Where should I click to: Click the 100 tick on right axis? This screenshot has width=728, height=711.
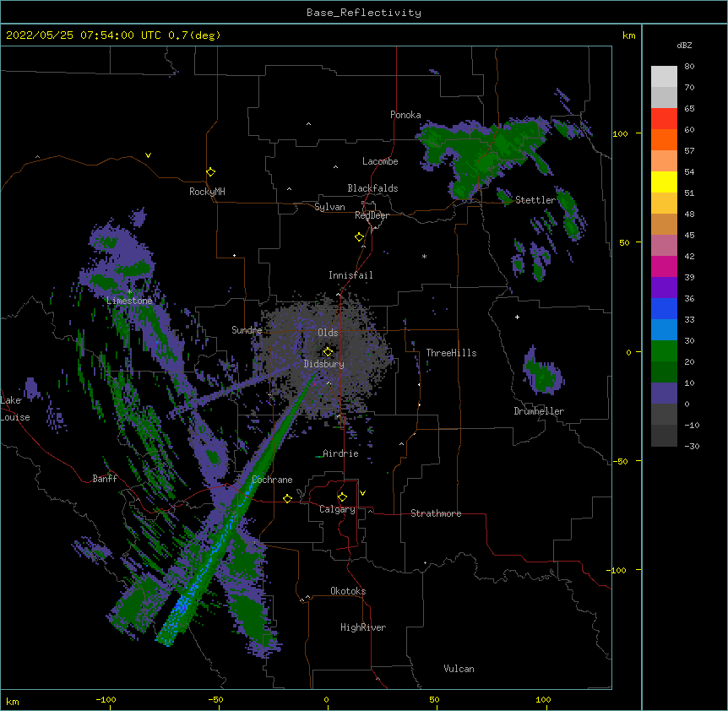[620, 133]
